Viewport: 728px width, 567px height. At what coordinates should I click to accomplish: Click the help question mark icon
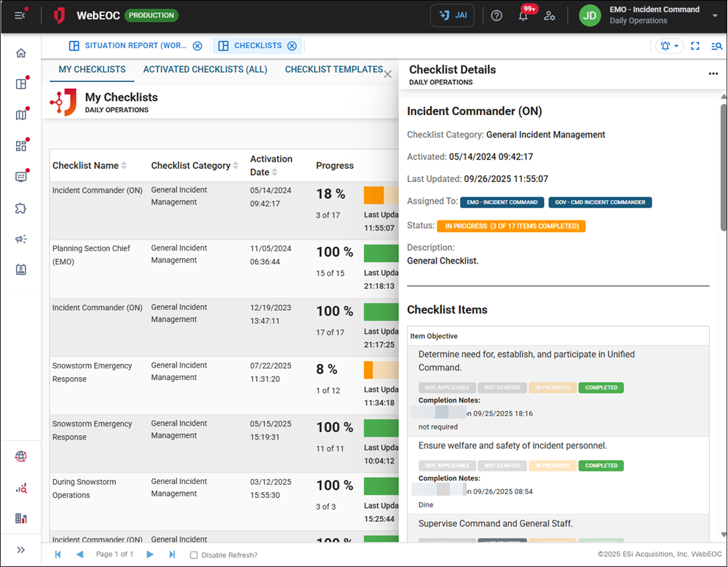496,15
